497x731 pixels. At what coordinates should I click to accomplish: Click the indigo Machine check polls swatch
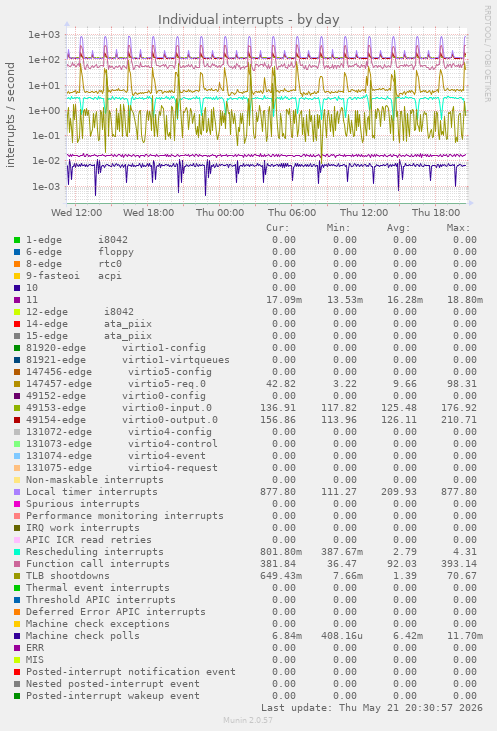click(17, 636)
